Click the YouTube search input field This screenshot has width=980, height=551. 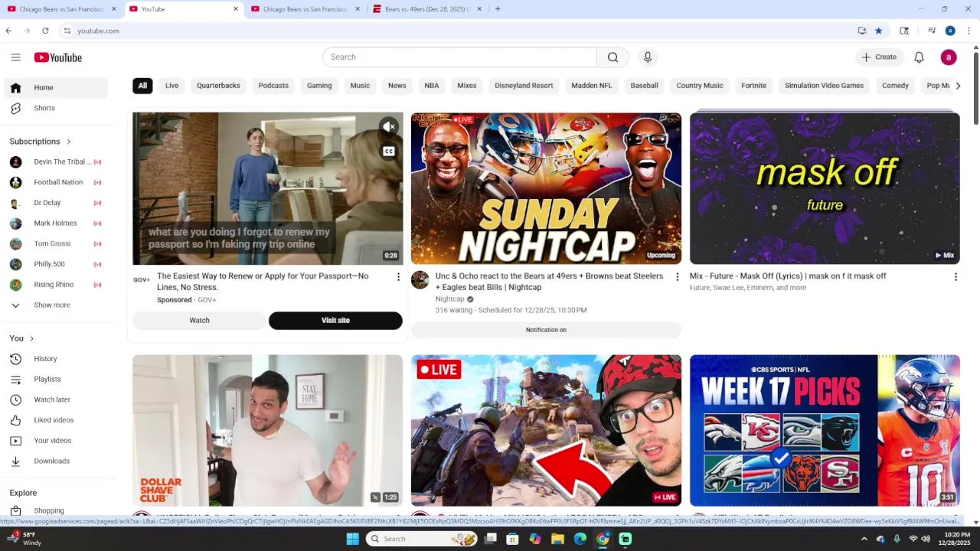459,57
